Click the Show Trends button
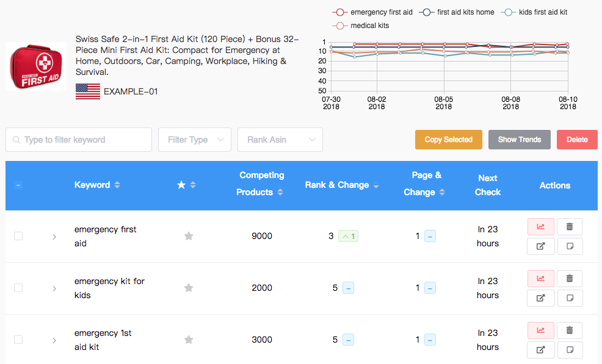Viewport: 602px width, 364px height. tap(520, 140)
